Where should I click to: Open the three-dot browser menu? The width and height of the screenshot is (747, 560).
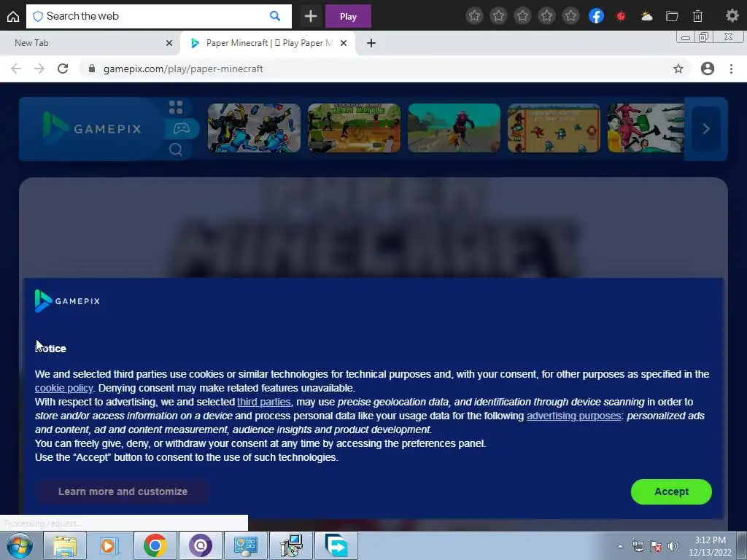[731, 69]
